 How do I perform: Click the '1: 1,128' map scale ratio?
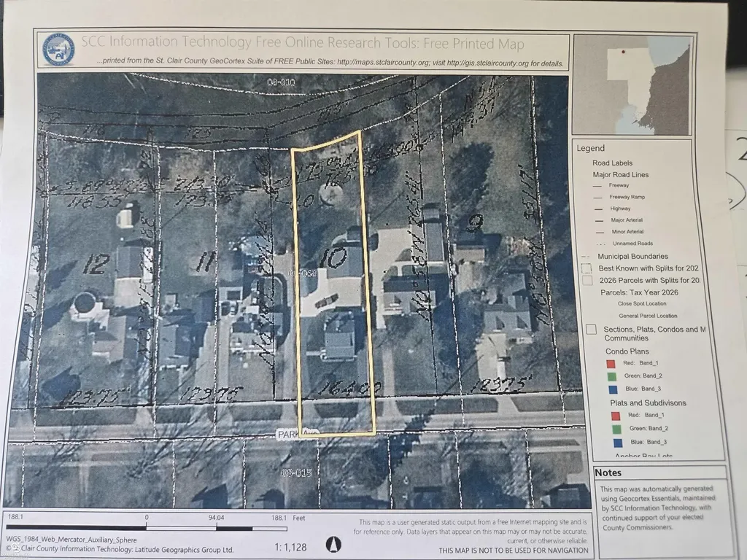click(290, 547)
